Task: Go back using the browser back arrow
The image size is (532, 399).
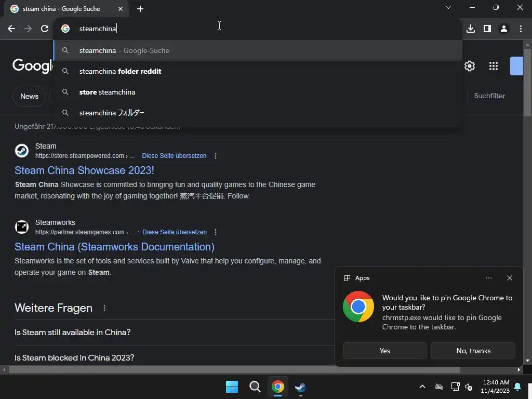Action: pos(11,29)
